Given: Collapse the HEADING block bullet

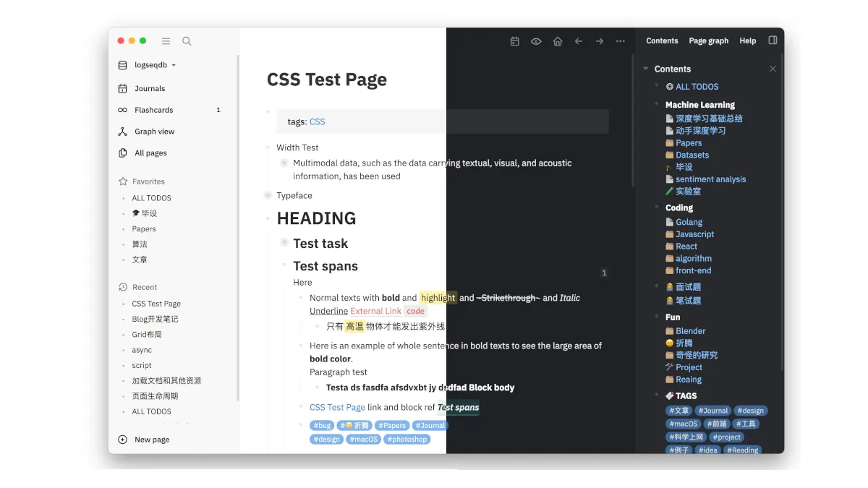Looking at the screenshot, I should point(268,218).
